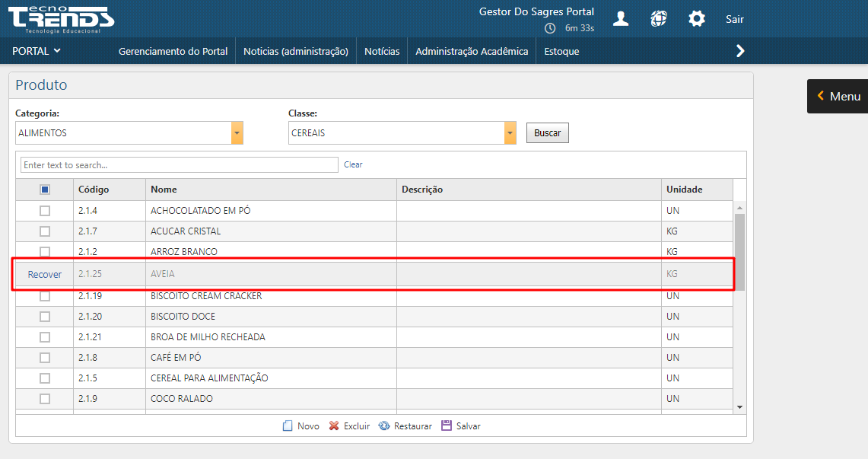Select the BISCOITO DOCE row checkbox

click(x=45, y=317)
